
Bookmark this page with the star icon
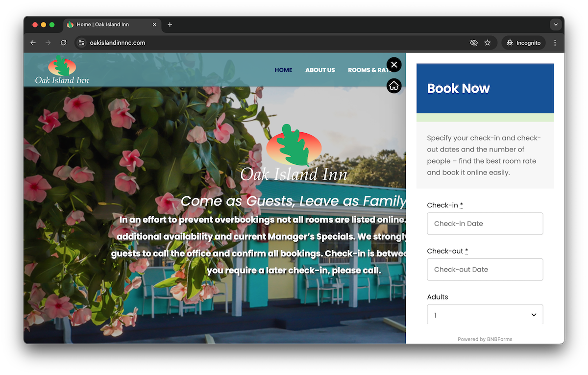click(488, 43)
